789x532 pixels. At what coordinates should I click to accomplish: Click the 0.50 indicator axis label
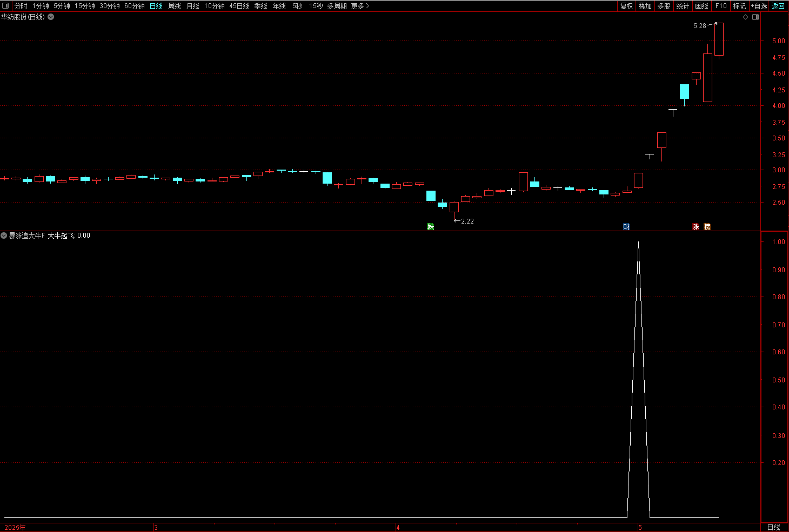(x=779, y=380)
